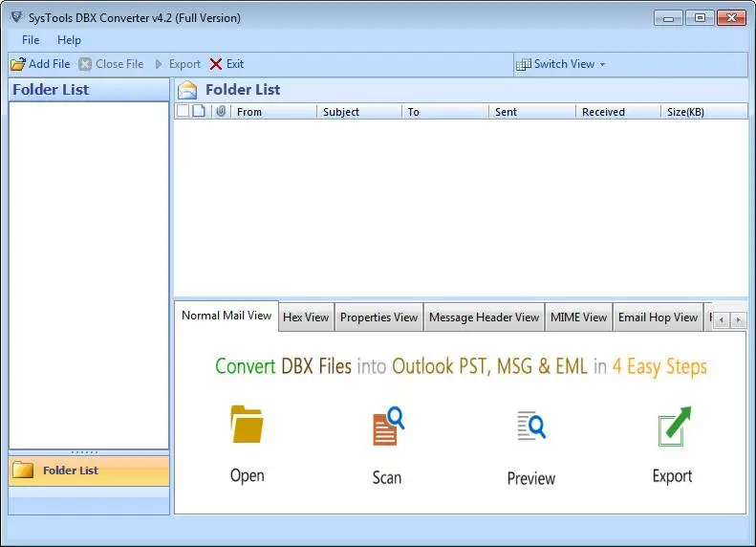Open the Help menu
The width and height of the screenshot is (756, 547).
(69, 40)
